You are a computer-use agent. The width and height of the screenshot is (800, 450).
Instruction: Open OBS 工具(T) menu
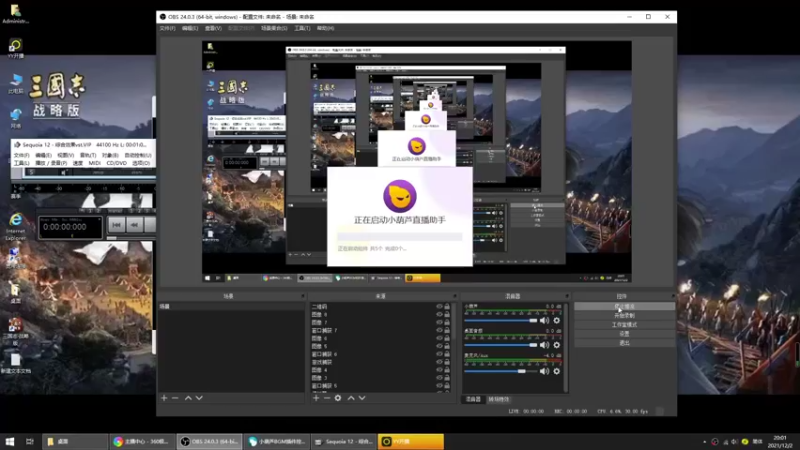click(x=302, y=29)
